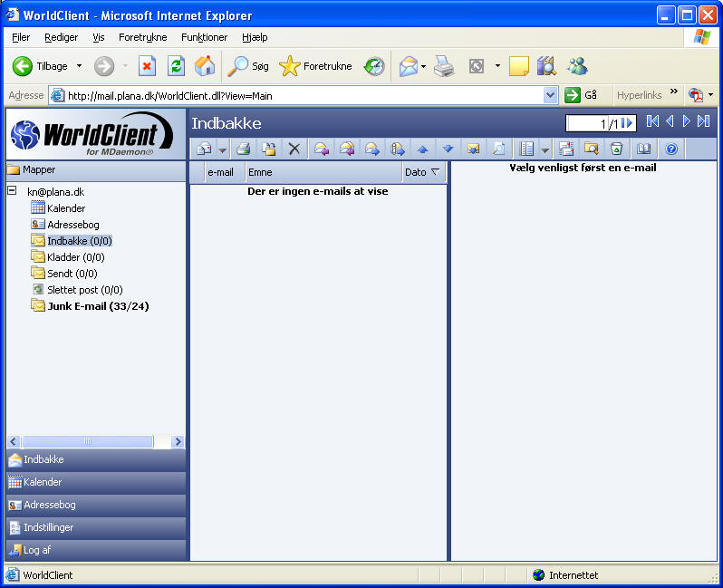This screenshot has height=588, width=723.
Task: Open the address bar dropdown list
Action: [x=550, y=95]
